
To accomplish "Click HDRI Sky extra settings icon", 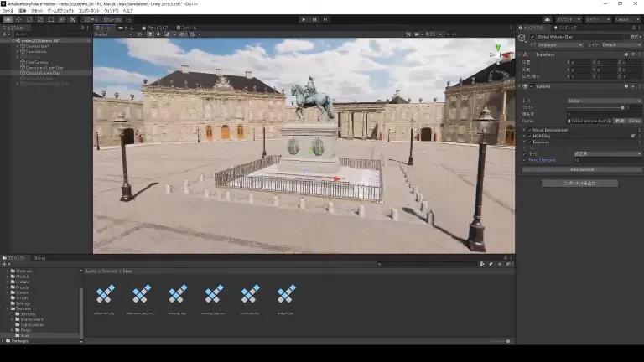I will click(633, 136).
